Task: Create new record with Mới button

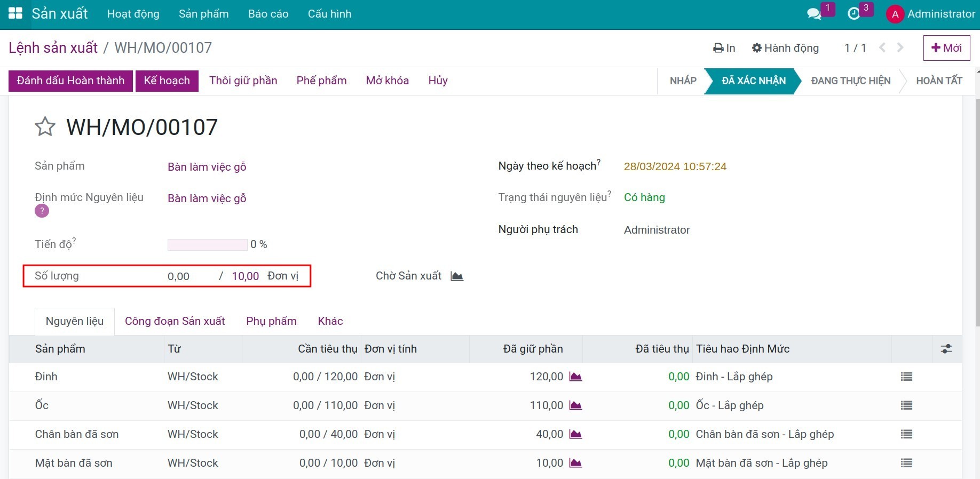Action: coord(947,48)
